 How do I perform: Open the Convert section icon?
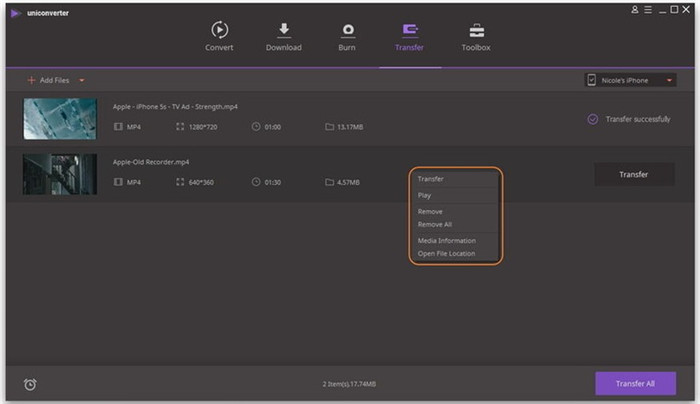[x=219, y=31]
